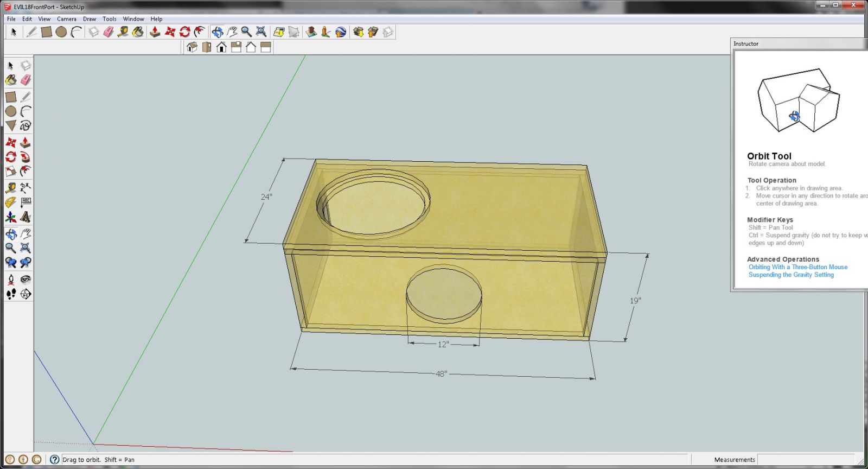Switch to Front view icon
Viewport: 868px width, 469px height.
221,47
